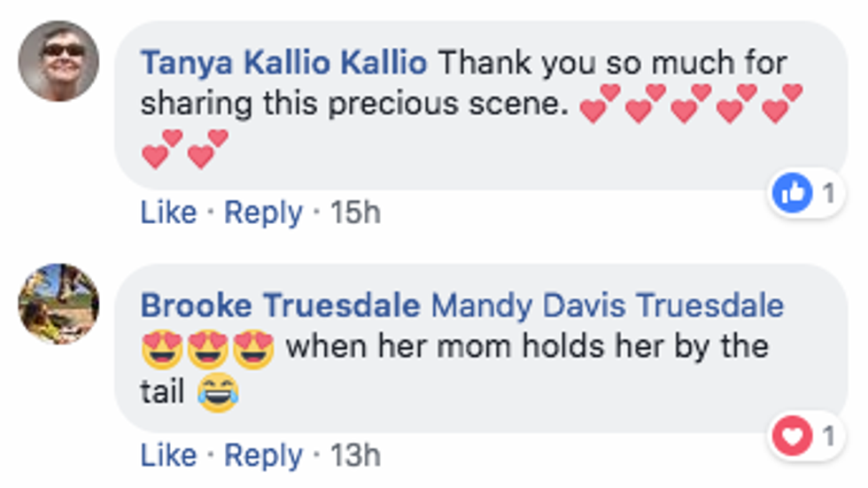The image size is (868, 488).
Task: Reply to Tanya Kallio Kallio's comment
Action: (x=263, y=213)
